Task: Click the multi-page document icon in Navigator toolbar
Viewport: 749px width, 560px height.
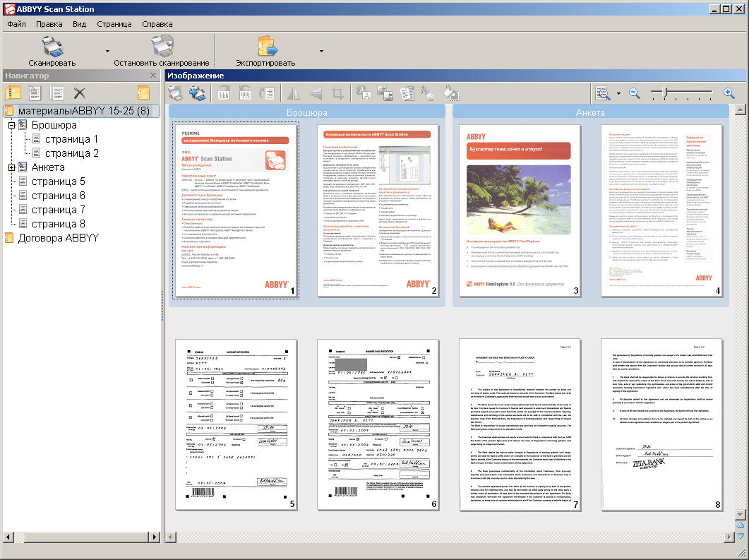Action: [x=57, y=93]
